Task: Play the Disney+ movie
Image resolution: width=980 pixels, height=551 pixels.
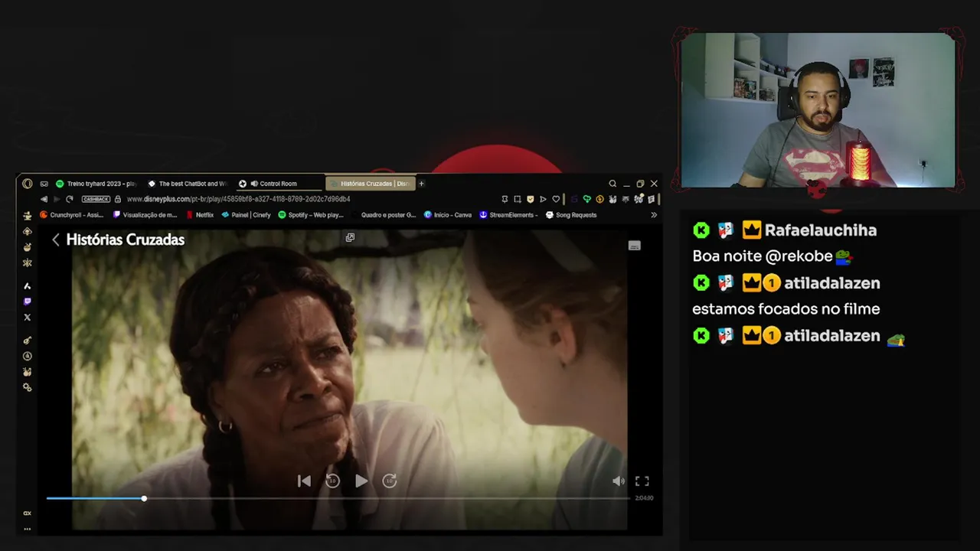Action: 361,481
